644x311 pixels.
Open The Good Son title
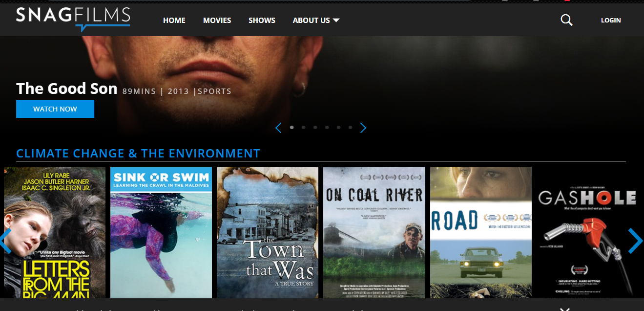(x=67, y=89)
